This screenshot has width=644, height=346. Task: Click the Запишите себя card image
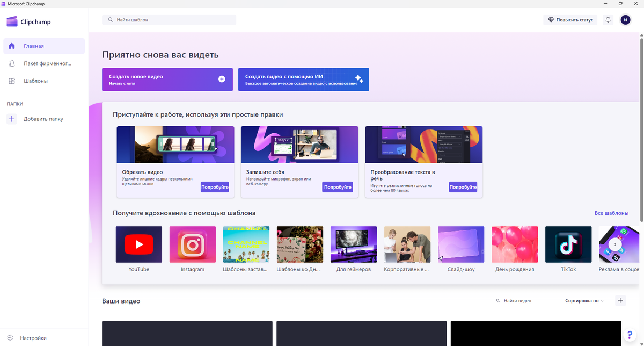(x=299, y=145)
